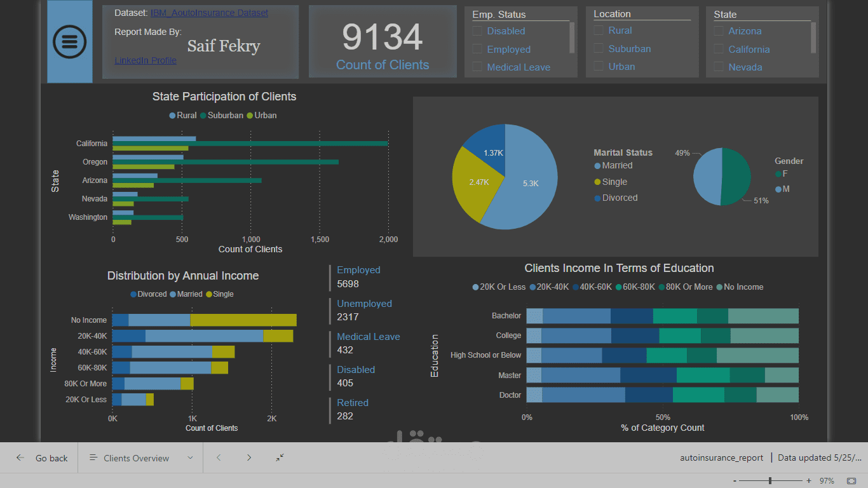Click the 20K Or Less education legend item
The image size is (868, 488).
pos(499,287)
